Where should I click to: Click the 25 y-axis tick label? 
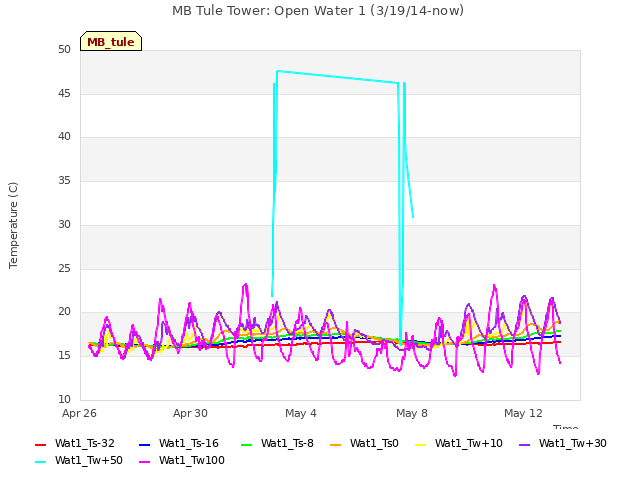click(x=64, y=269)
